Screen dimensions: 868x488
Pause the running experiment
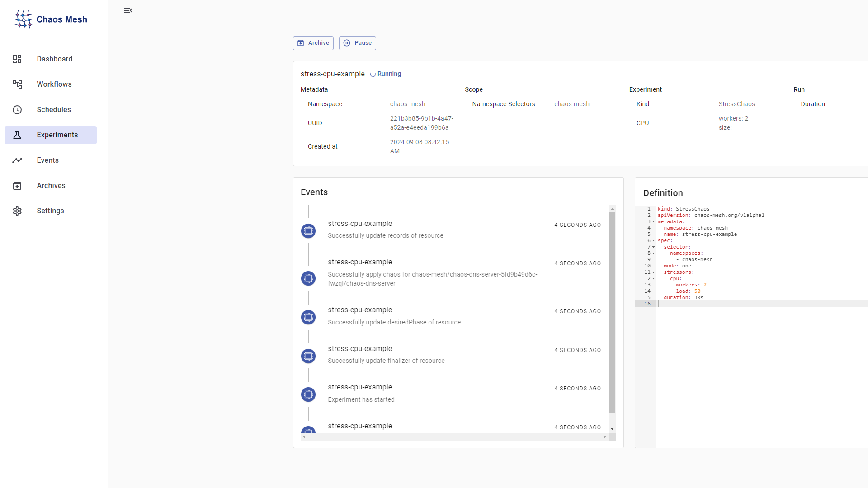(x=358, y=43)
